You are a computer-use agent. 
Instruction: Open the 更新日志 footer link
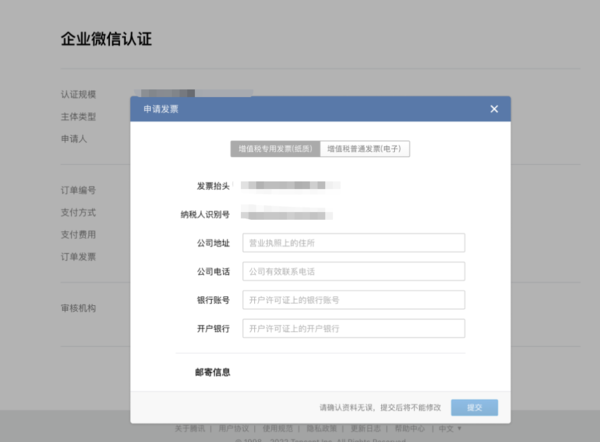pyautogui.click(x=365, y=428)
